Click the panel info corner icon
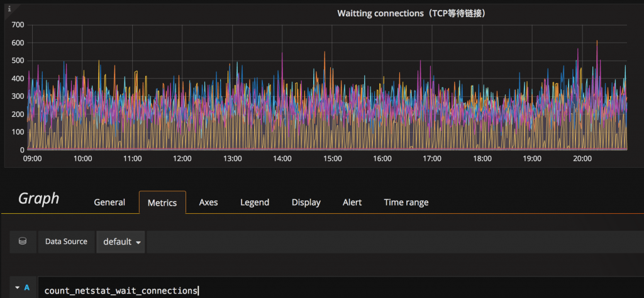644x298 pixels. tap(9, 9)
